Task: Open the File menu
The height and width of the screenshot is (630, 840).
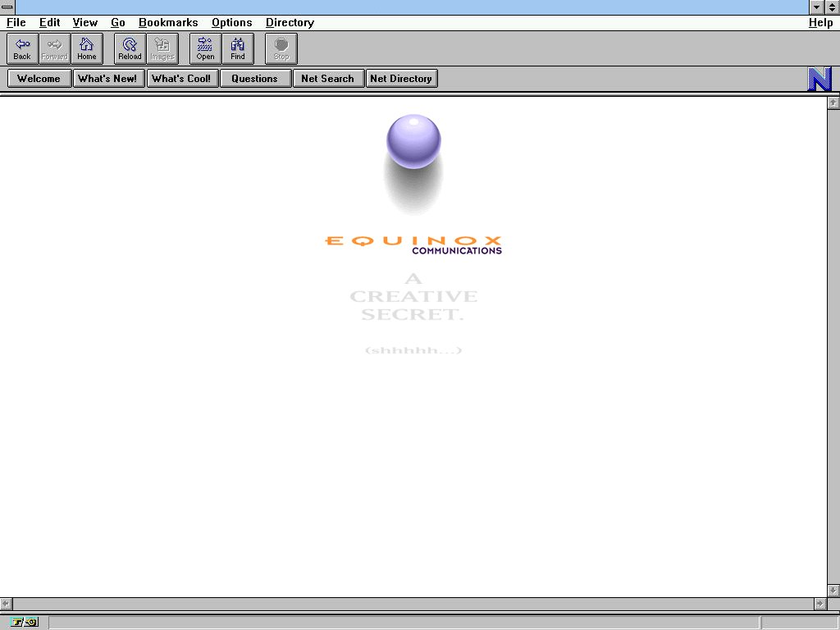Action: coord(16,23)
